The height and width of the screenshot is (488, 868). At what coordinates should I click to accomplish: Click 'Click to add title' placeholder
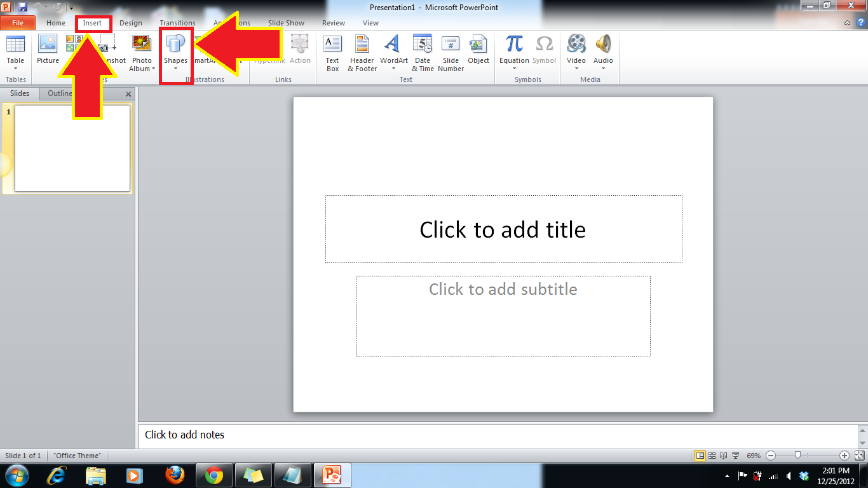point(503,229)
